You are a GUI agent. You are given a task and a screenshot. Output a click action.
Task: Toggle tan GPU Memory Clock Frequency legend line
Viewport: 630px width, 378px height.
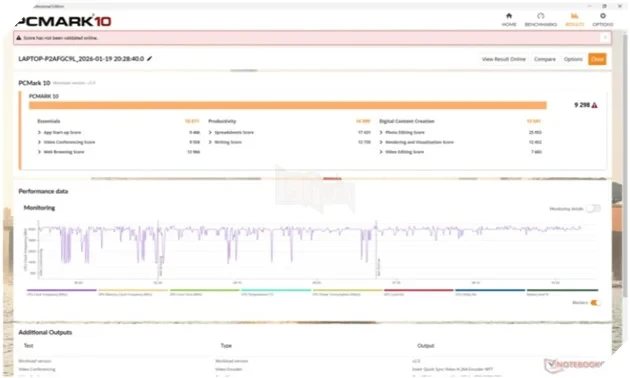pyautogui.click(x=133, y=290)
